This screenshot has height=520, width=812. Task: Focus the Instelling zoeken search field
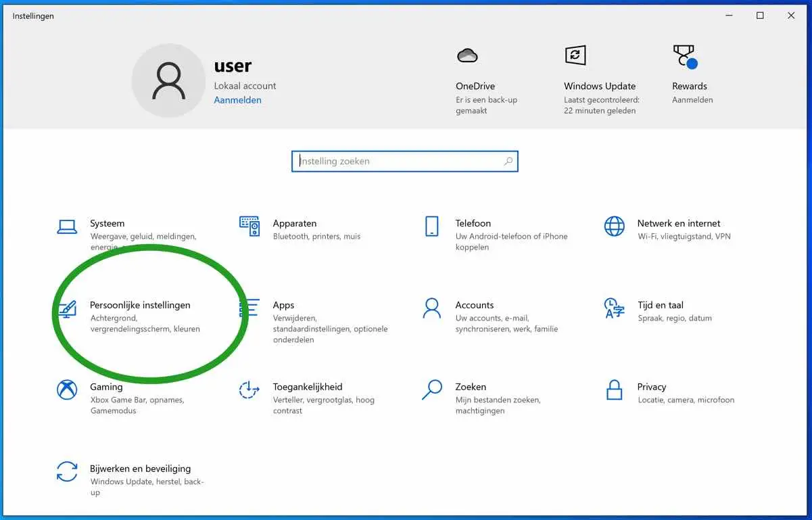(405, 161)
